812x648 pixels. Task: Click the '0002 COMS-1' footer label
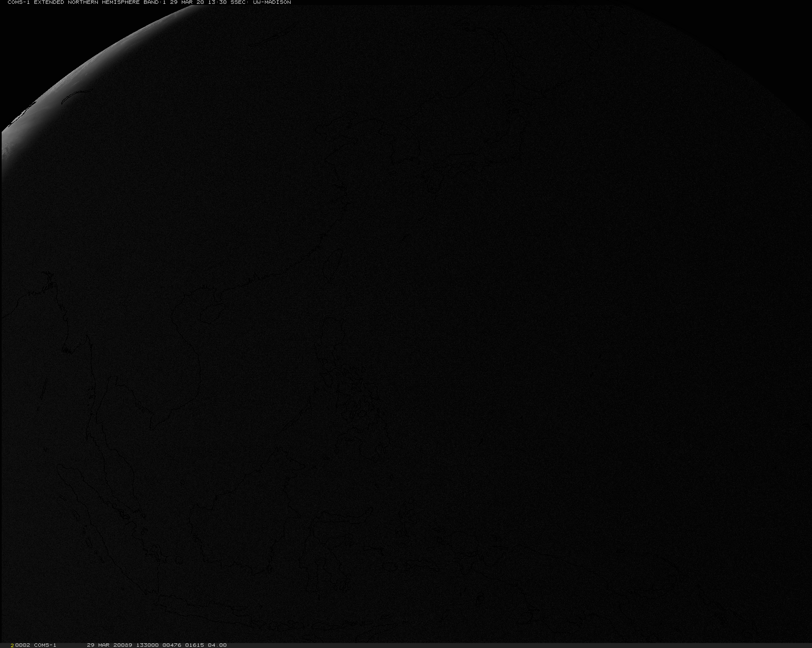click(x=36, y=645)
